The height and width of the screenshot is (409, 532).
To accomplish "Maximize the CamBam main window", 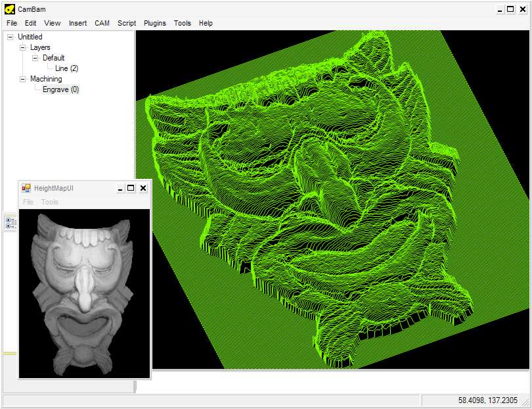I will (510, 9).
